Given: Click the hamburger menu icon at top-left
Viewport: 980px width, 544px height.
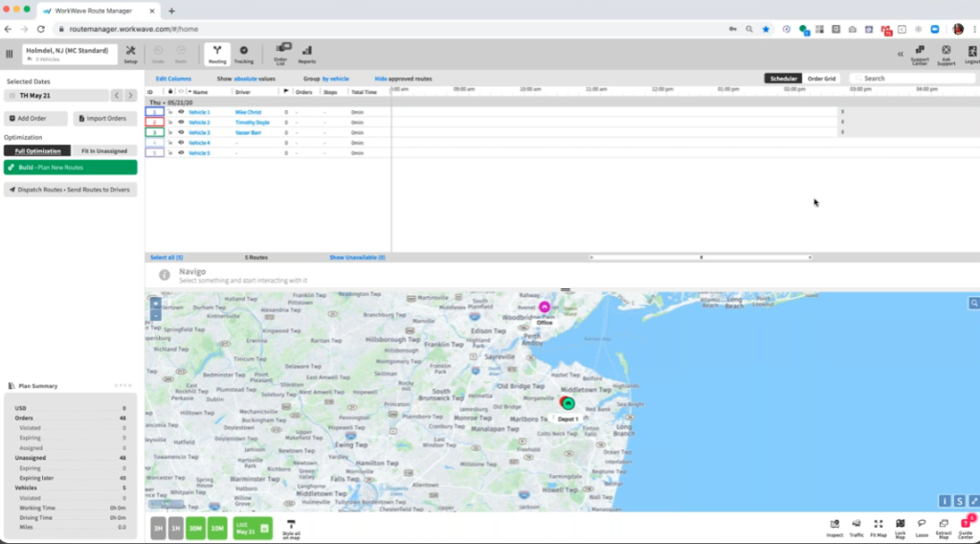Looking at the screenshot, I should tap(10, 55).
